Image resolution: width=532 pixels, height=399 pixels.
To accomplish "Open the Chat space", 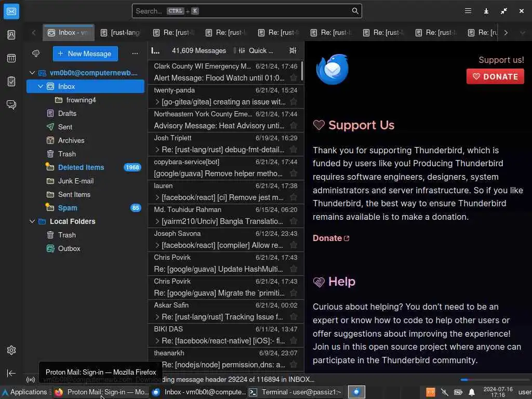I will 11,104.
